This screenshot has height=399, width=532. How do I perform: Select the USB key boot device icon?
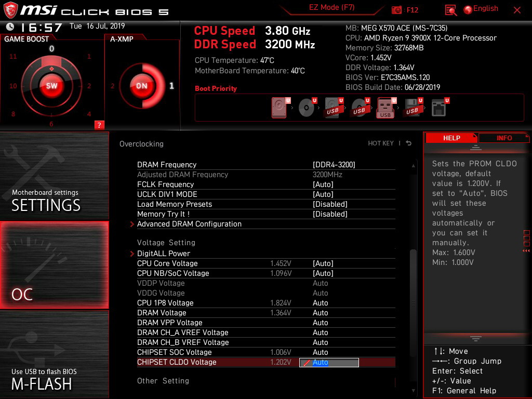click(x=386, y=108)
